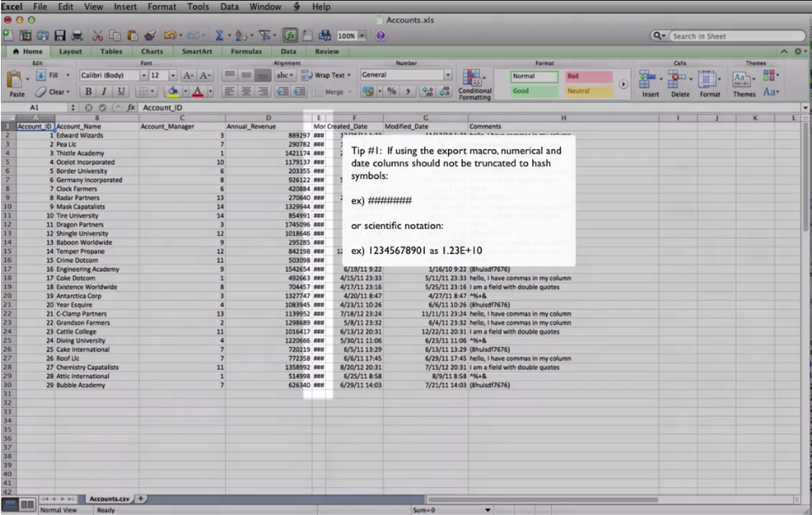Decrease font size with smaller A icon
Viewport: 812px width, 515px height.
pos(205,76)
